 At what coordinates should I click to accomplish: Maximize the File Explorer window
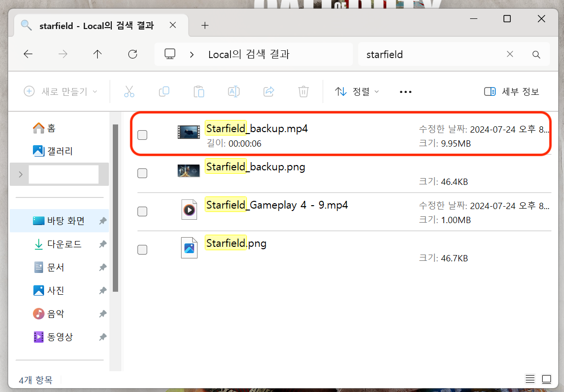(507, 19)
